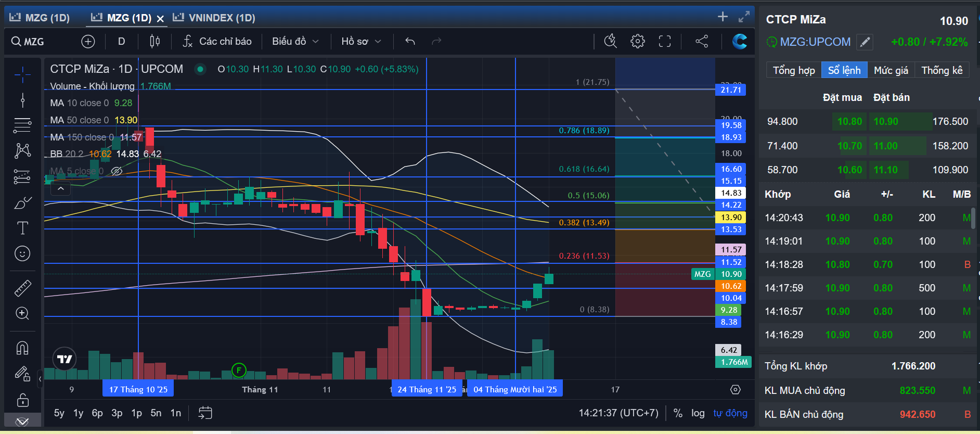Open the Thống kê tab

pos(942,70)
